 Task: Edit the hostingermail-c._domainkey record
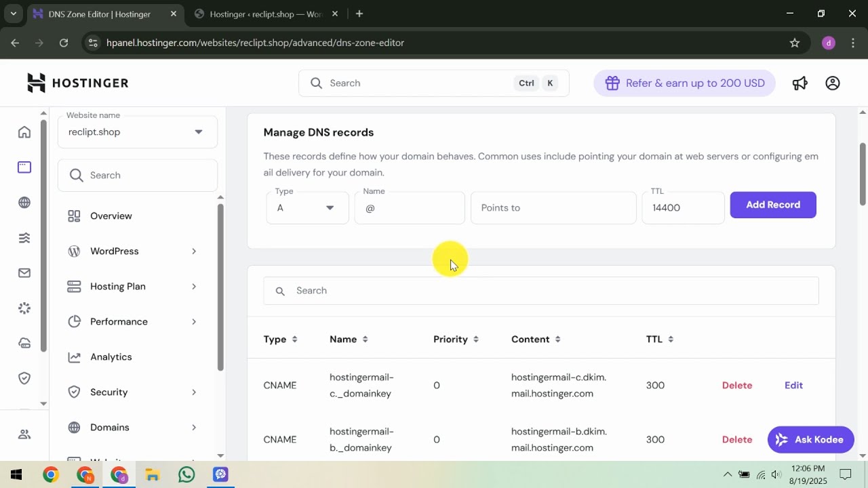[793, 385]
